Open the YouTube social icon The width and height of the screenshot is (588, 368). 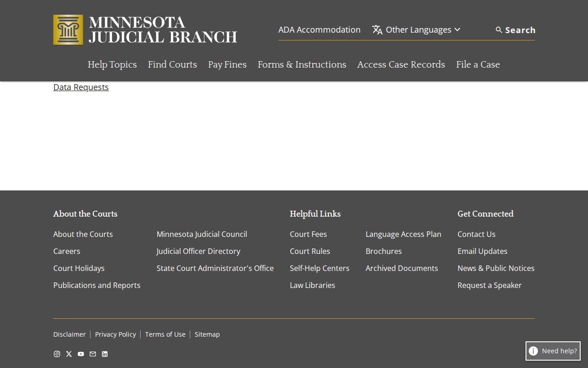[81, 354]
